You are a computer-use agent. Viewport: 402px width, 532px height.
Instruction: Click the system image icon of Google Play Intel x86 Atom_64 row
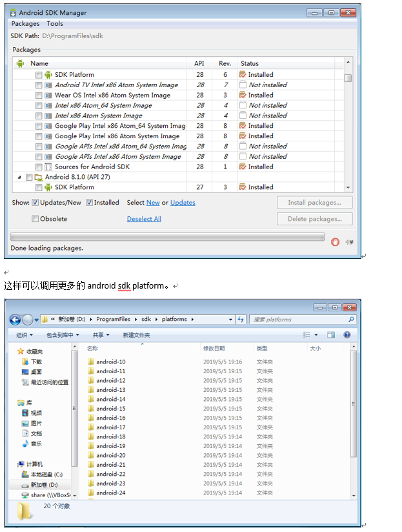pos(48,126)
